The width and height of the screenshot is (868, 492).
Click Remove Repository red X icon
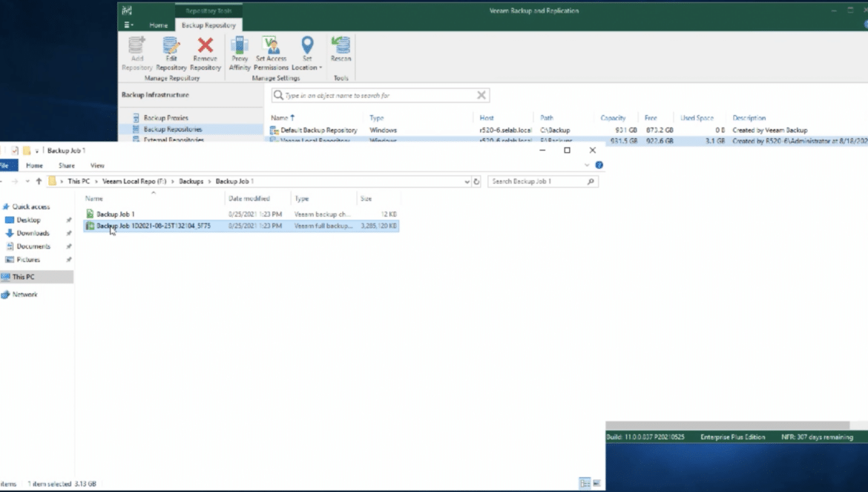(206, 53)
